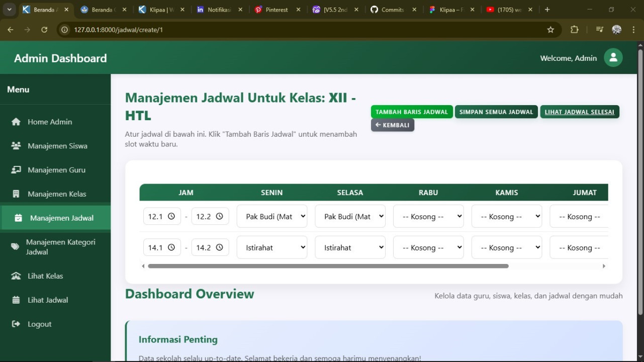Click Simpan Semua Jadwal button
644x362 pixels.
pyautogui.click(x=496, y=112)
